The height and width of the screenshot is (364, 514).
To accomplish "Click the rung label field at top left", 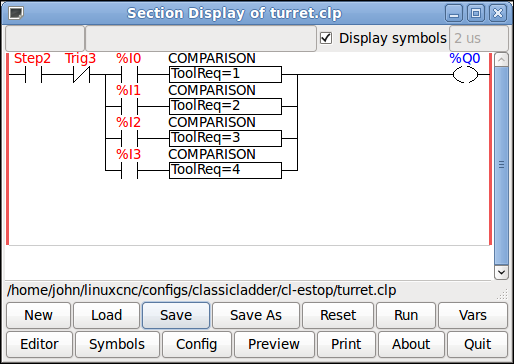I will [45, 38].
